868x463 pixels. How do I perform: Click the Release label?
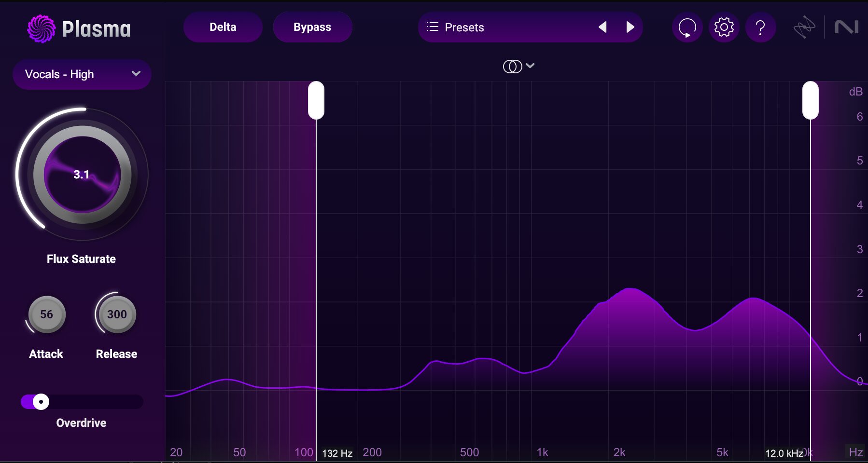point(117,354)
